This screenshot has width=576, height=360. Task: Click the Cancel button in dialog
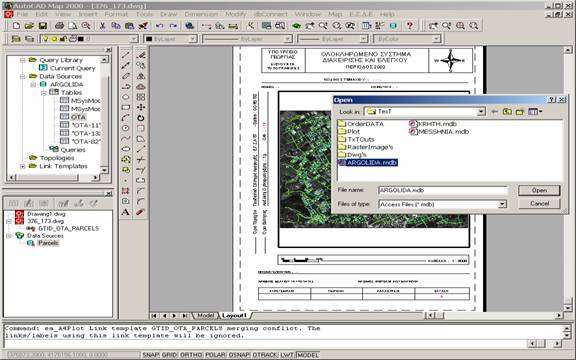point(539,204)
